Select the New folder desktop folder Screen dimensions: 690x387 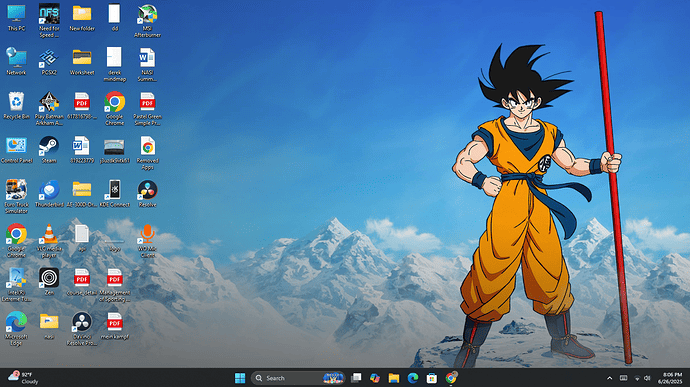click(x=82, y=18)
